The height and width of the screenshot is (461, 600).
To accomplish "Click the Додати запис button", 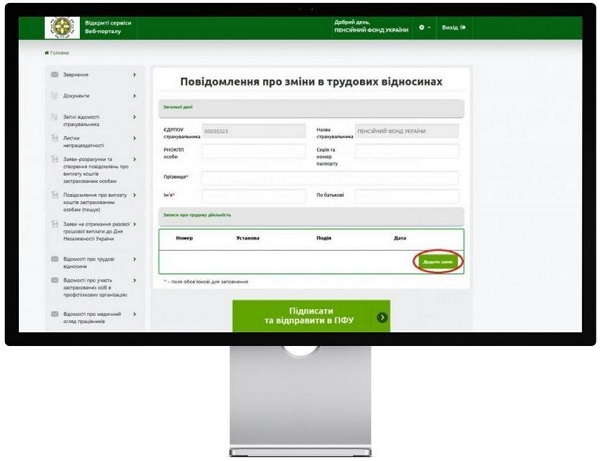I will 438,262.
